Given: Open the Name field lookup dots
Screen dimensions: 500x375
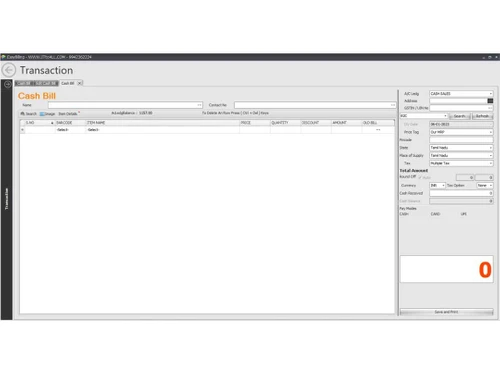Looking at the screenshot, I should pyautogui.click(x=199, y=105).
